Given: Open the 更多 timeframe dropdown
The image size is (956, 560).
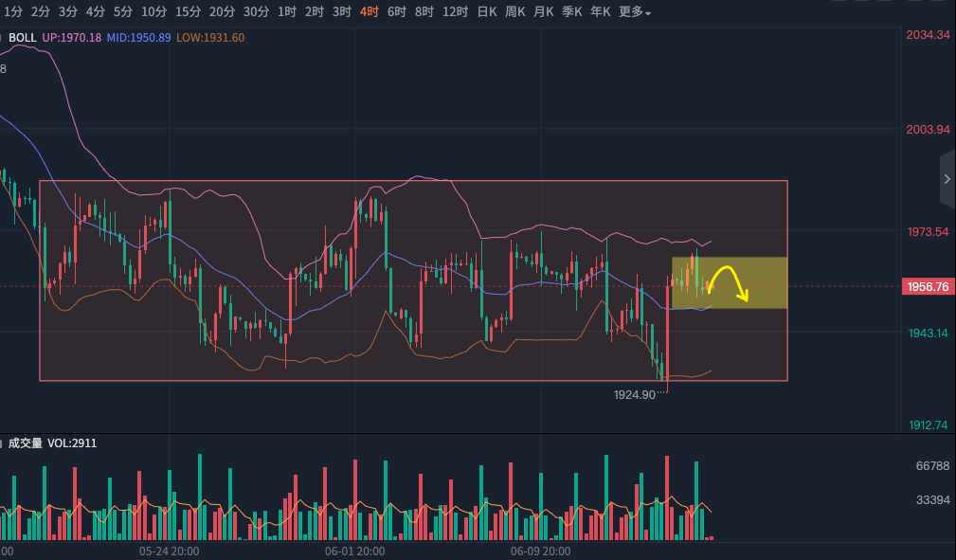Looking at the screenshot, I should pos(634,12).
